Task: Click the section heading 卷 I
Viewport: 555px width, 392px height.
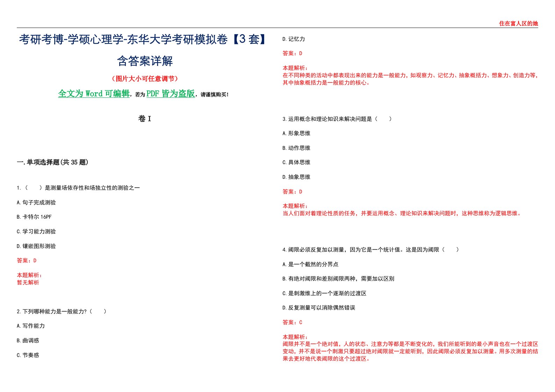Action: point(145,119)
